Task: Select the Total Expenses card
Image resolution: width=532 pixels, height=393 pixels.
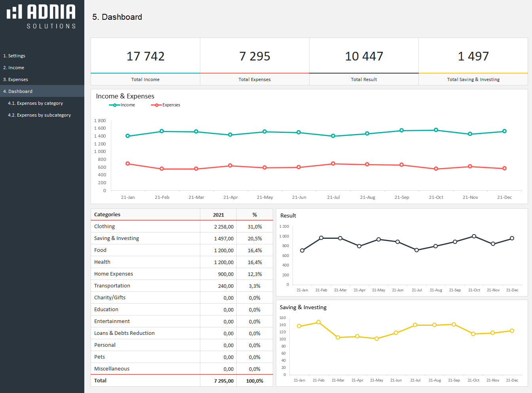Action: point(255,62)
